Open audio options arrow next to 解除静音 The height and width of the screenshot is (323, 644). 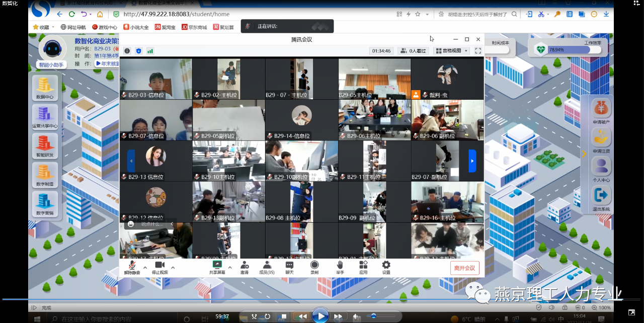coord(145,268)
